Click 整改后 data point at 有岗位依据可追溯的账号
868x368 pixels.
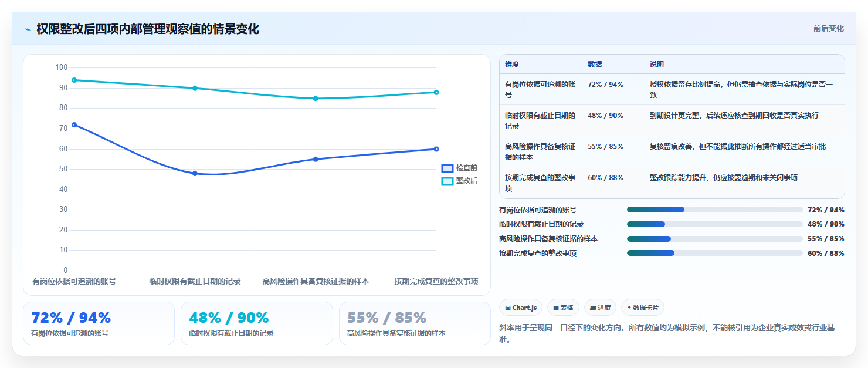click(74, 80)
